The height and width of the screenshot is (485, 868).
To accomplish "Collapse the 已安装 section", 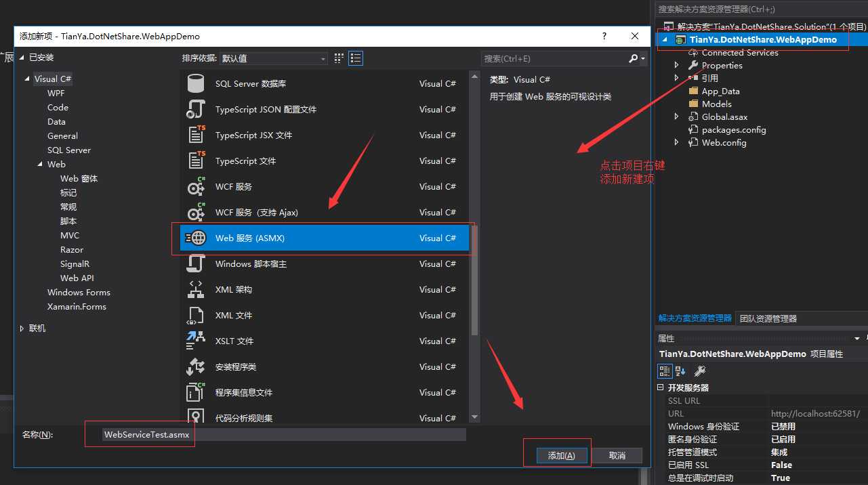I will pyautogui.click(x=22, y=58).
